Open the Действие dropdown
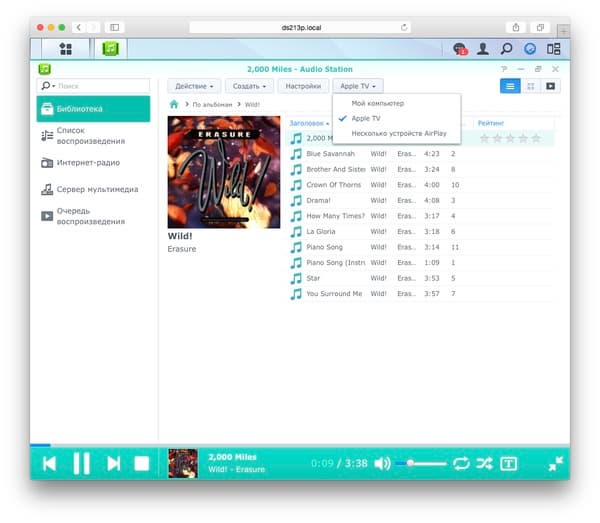Viewport: 600px width, 523px height. 194,86
